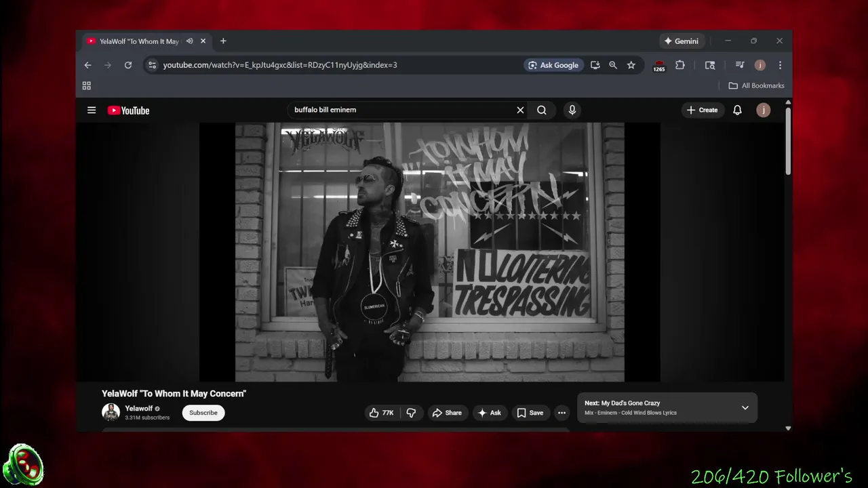Viewport: 868px width, 488px height.
Task: Click the install app icon in address bar
Action: (x=595, y=65)
